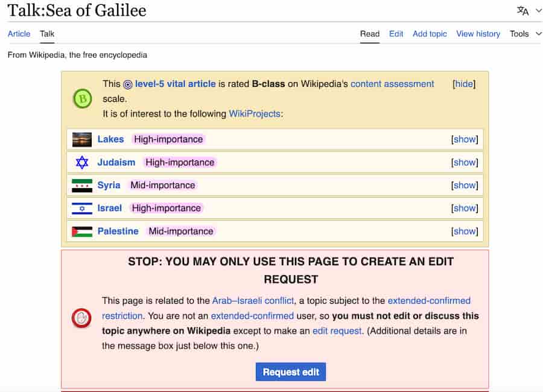Expand the Tools menu chevron
Screen dimensions: 543x392
point(539,34)
